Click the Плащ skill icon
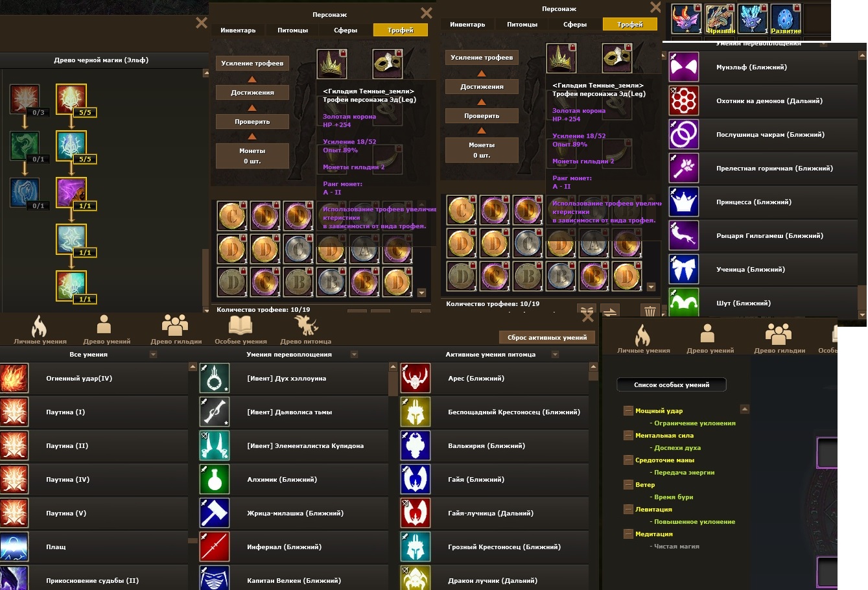This screenshot has width=868, height=590. click(14, 547)
